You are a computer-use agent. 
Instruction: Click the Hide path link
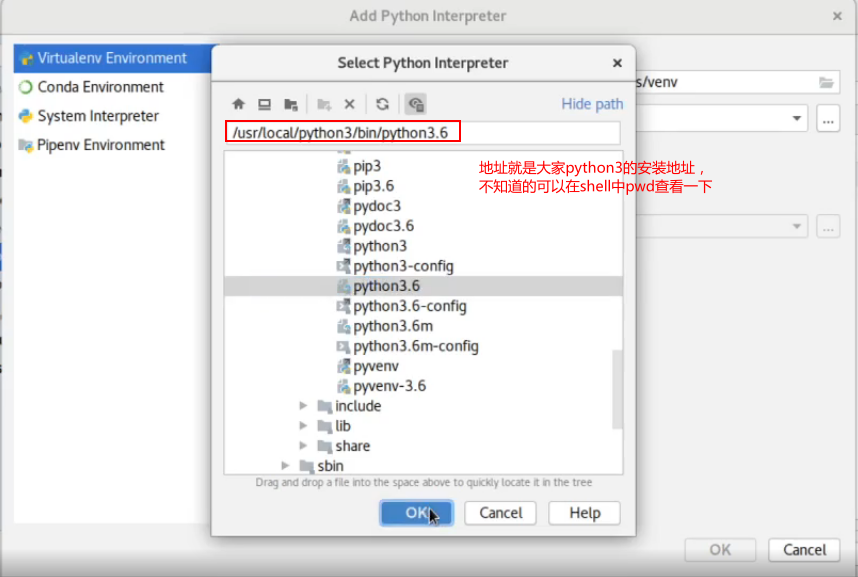tap(594, 104)
